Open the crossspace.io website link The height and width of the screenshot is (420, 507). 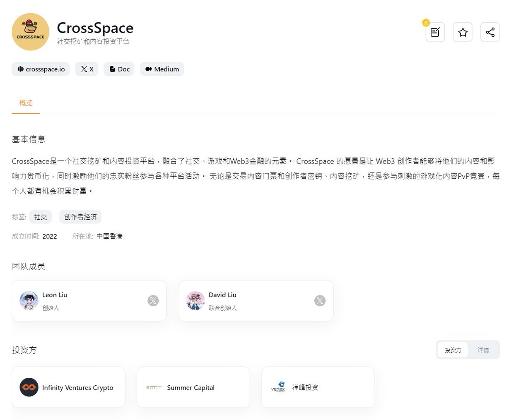click(x=41, y=69)
